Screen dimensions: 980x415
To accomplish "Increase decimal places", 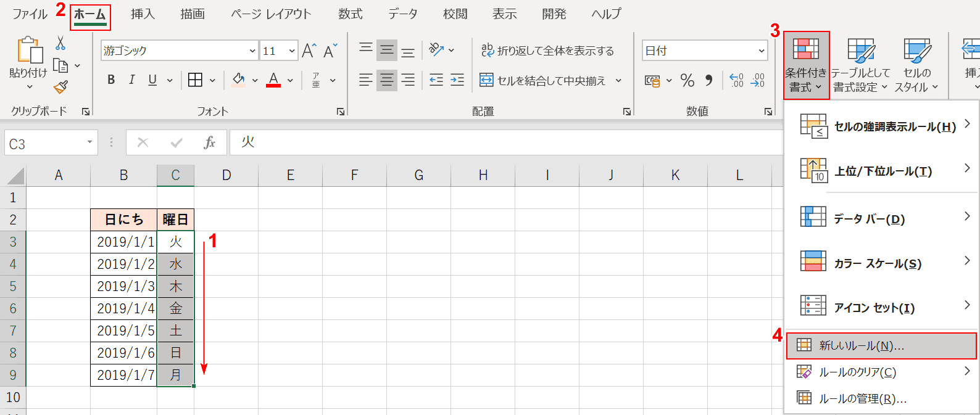I will click(x=736, y=80).
